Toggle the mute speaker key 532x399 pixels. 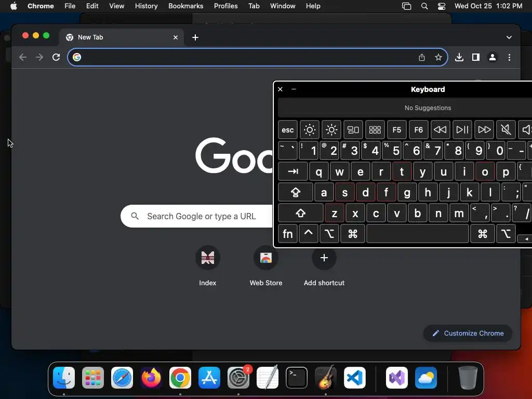point(506,129)
